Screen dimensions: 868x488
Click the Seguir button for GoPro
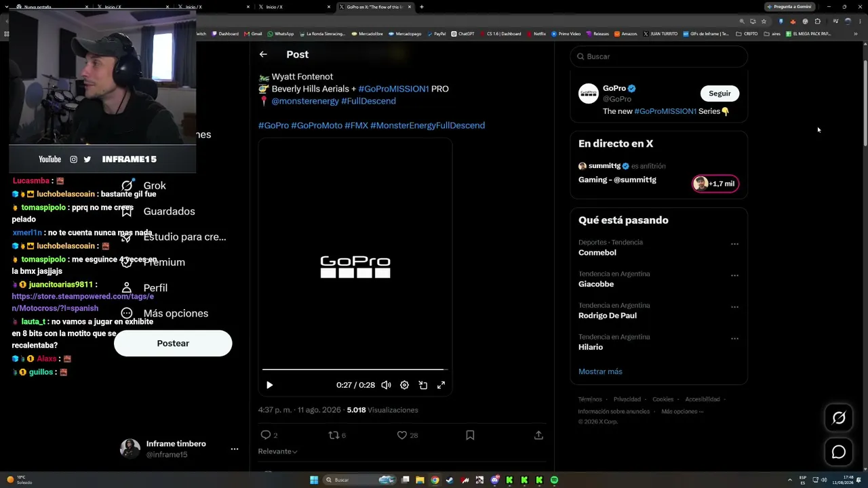click(x=719, y=94)
